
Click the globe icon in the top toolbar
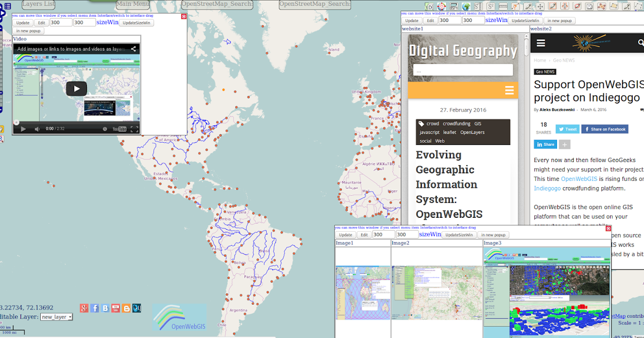click(x=465, y=5)
